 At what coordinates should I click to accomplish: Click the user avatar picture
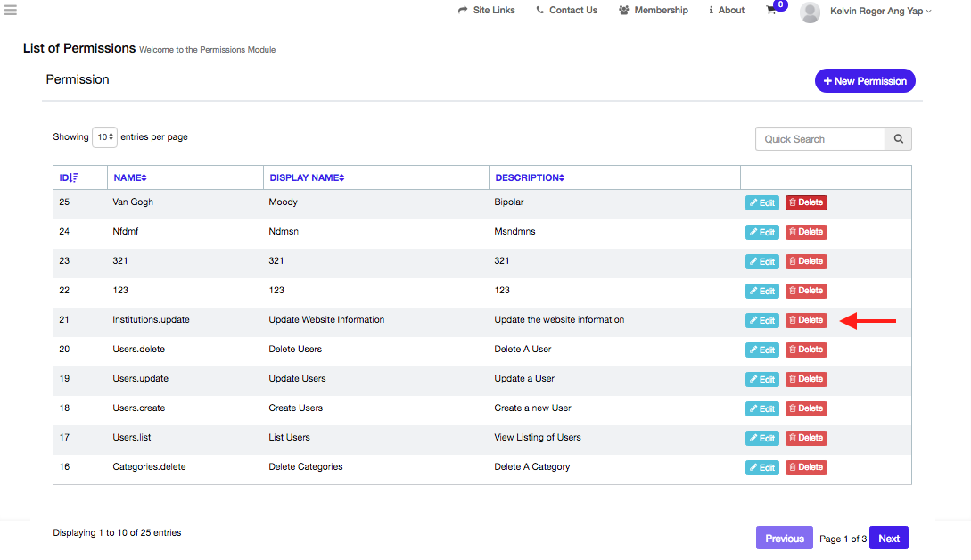(x=810, y=12)
